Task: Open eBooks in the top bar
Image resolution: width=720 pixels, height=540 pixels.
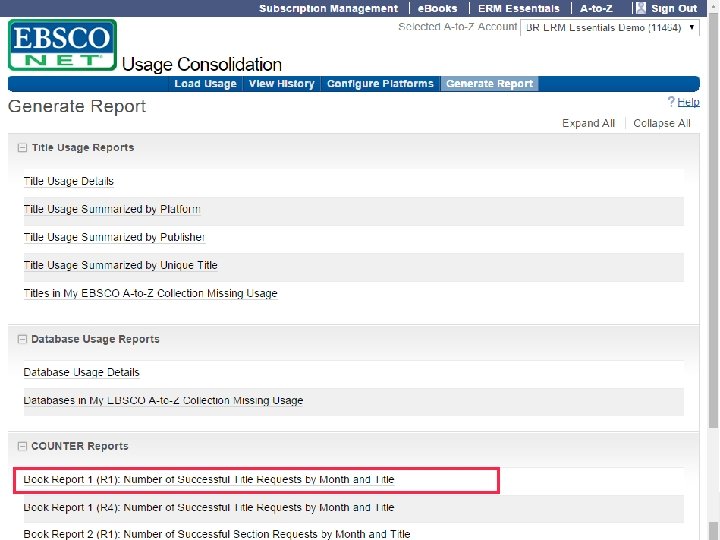Action: tap(437, 8)
